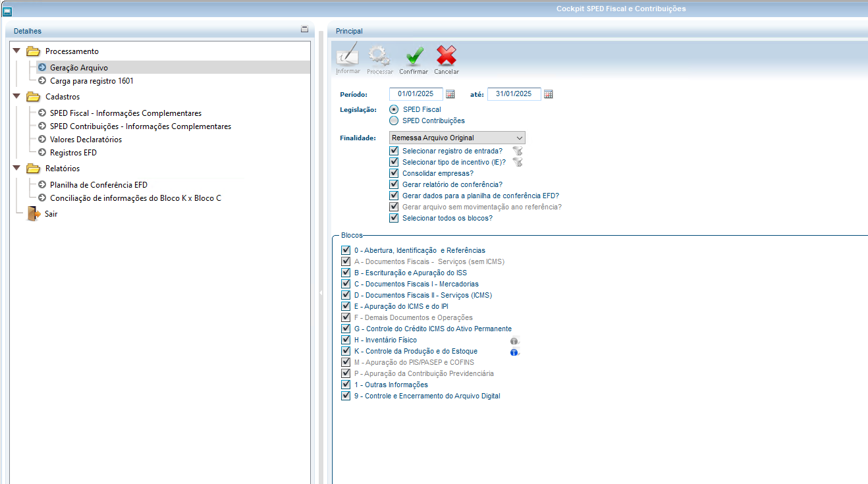Select the SPED Contribuições radio option

click(x=394, y=121)
